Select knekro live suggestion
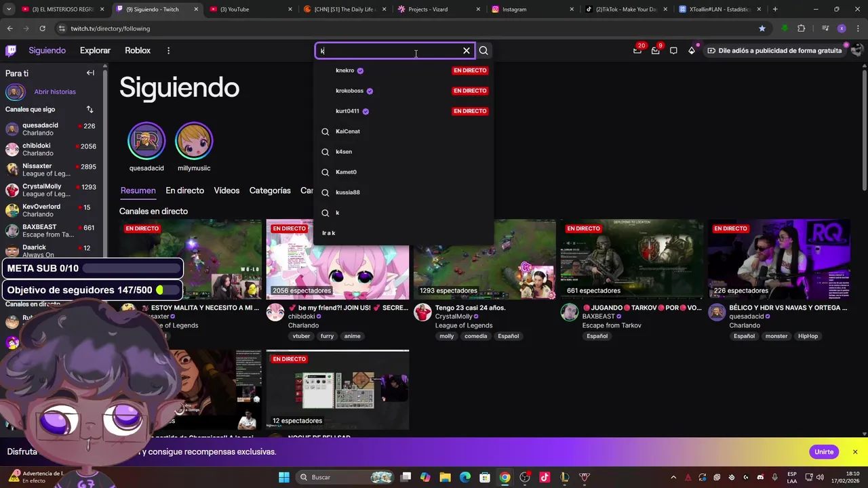Viewport: 868px width, 488px height. click(404, 70)
